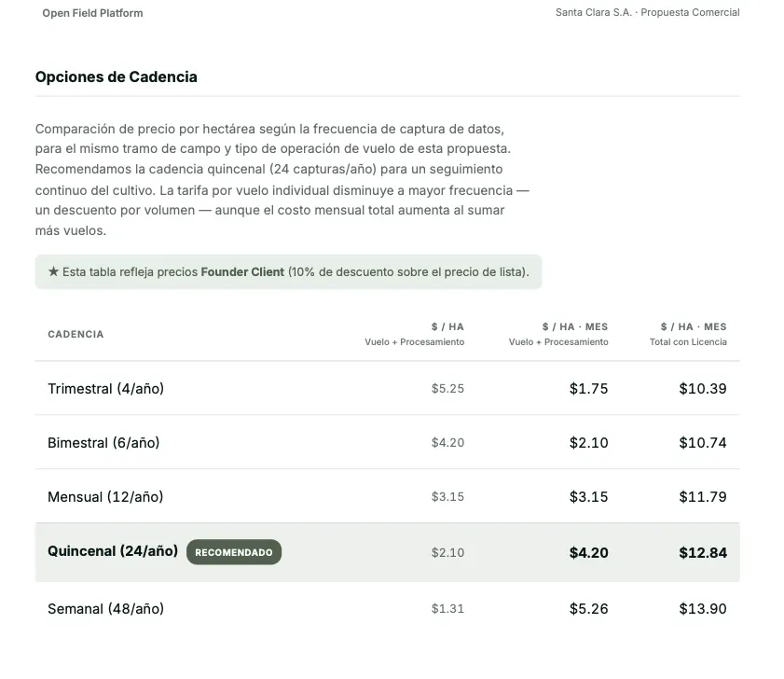Screen dimensions: 784x679
Task: Click the $1.75 monthly value
Action: coord(588,388)
